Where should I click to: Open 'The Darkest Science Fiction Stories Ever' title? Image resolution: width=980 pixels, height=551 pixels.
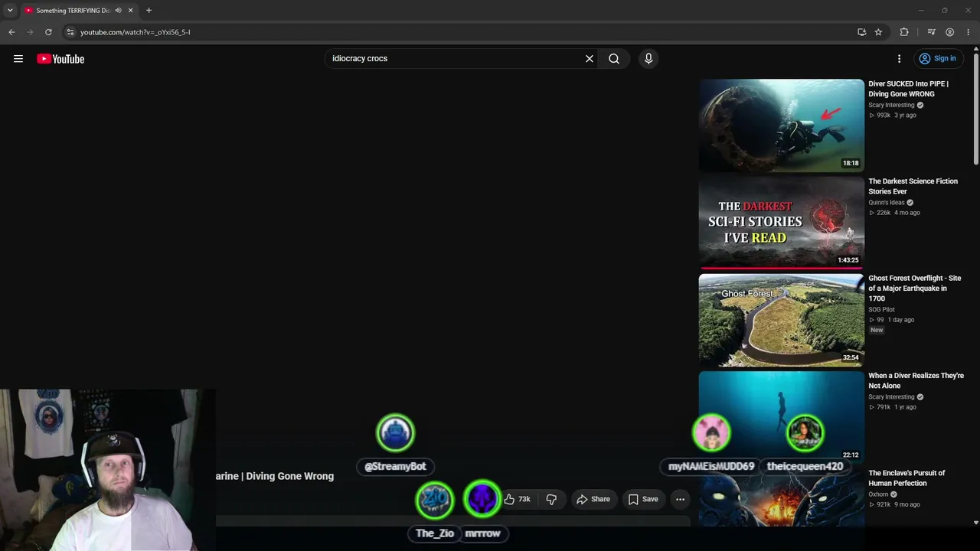point(913,186)
